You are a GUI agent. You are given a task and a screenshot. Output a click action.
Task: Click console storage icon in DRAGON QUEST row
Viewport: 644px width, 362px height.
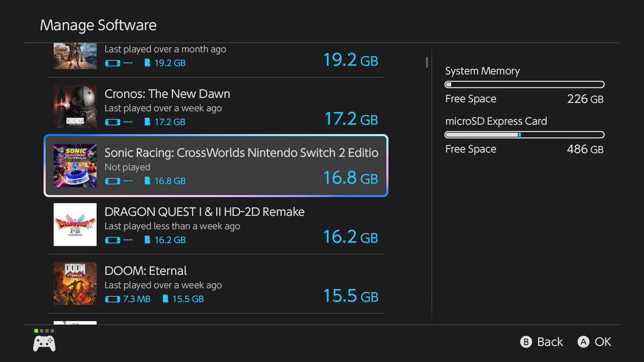pos(112,240)
